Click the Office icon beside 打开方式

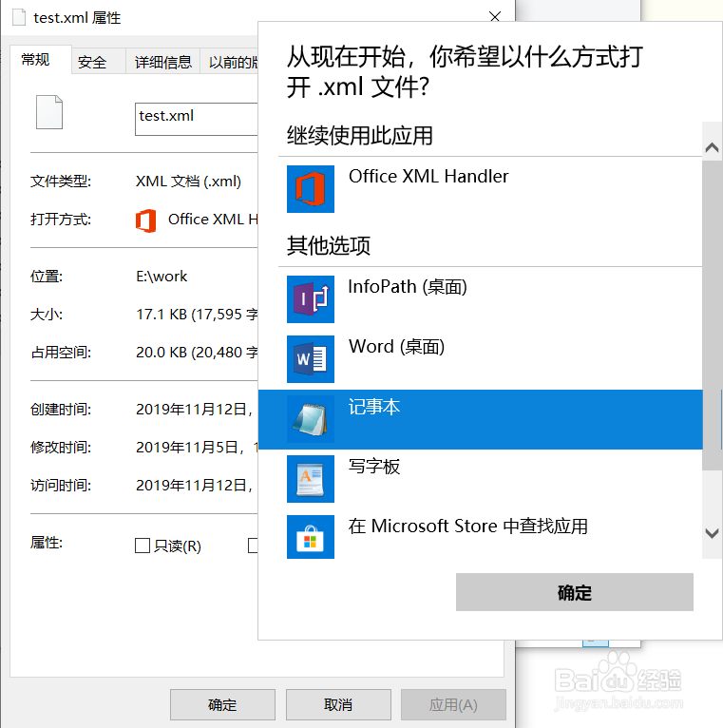click(145, 220)
